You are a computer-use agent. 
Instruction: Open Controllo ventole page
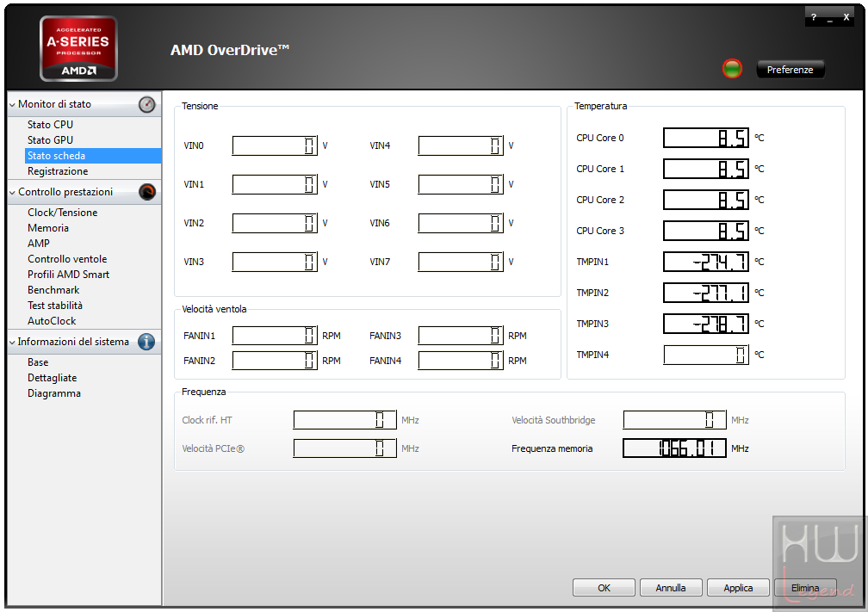click(67, 259)
